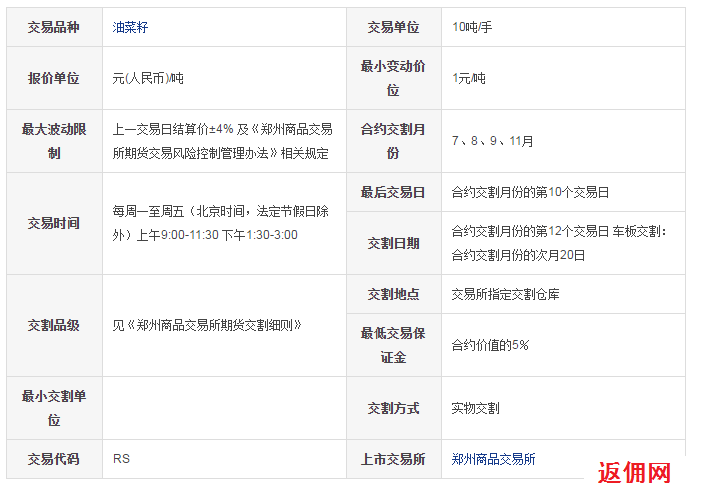701x495 pixels.
Task: Select the 交易时间 header cell
Action: pyautogui.click(x=54, y=223)
